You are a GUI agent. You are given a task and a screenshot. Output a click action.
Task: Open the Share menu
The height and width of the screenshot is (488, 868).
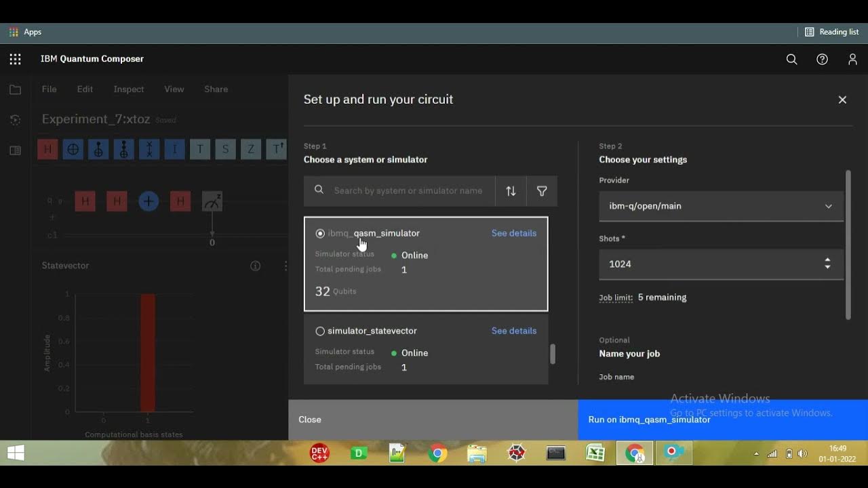[x=216, y=89]
